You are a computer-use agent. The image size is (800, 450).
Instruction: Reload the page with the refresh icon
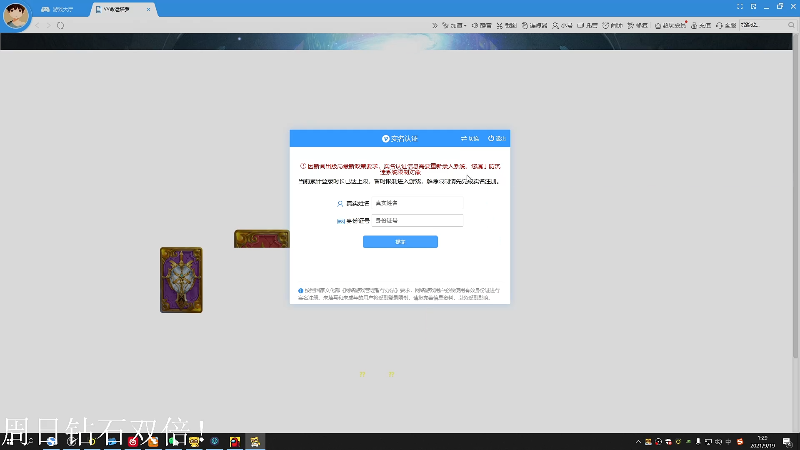61,26
